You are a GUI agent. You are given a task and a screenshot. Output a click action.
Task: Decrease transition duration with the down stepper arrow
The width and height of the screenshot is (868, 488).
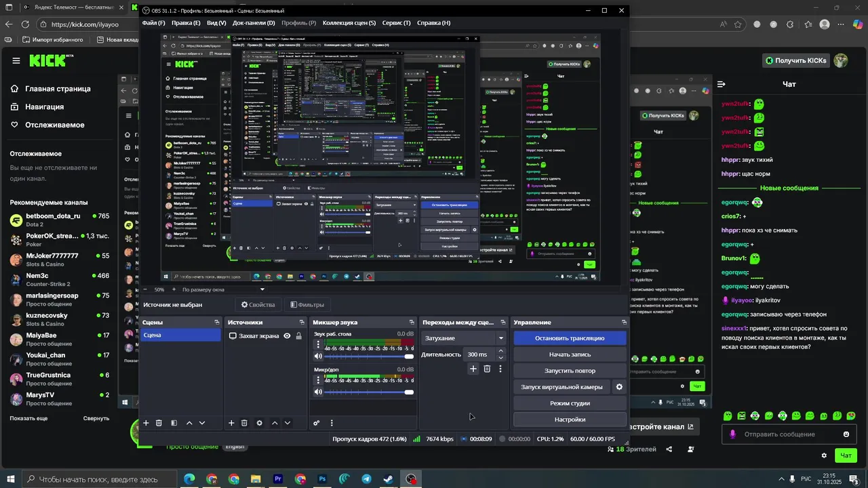[x=501, y=358]
